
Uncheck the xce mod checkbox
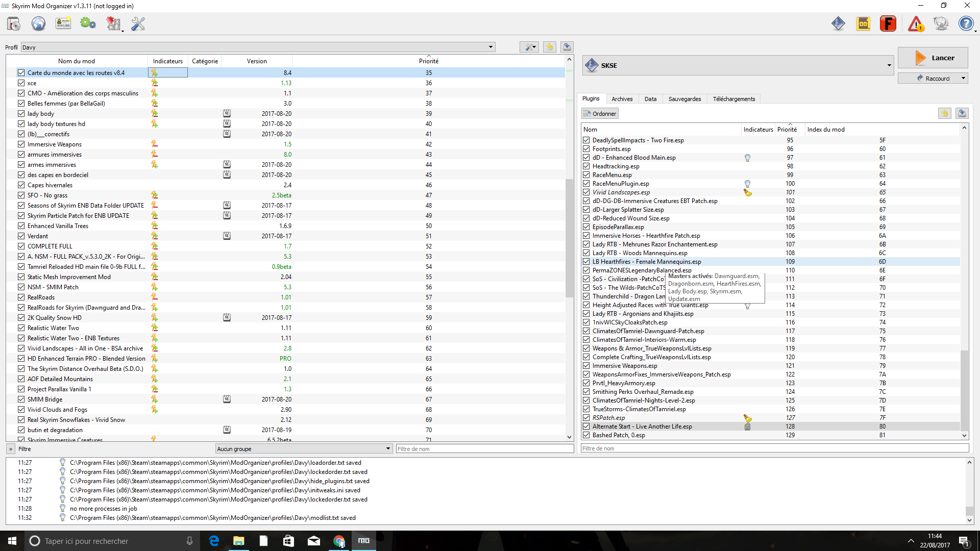pyautogui.click(x=21, y=83)
